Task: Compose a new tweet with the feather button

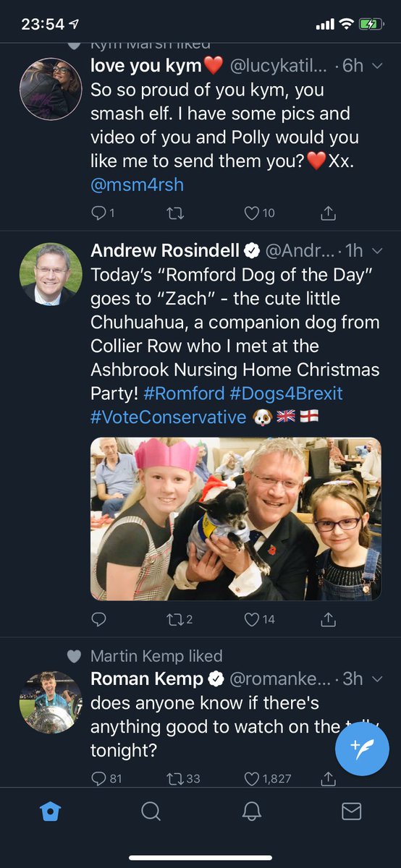Action: pos(362,748)
